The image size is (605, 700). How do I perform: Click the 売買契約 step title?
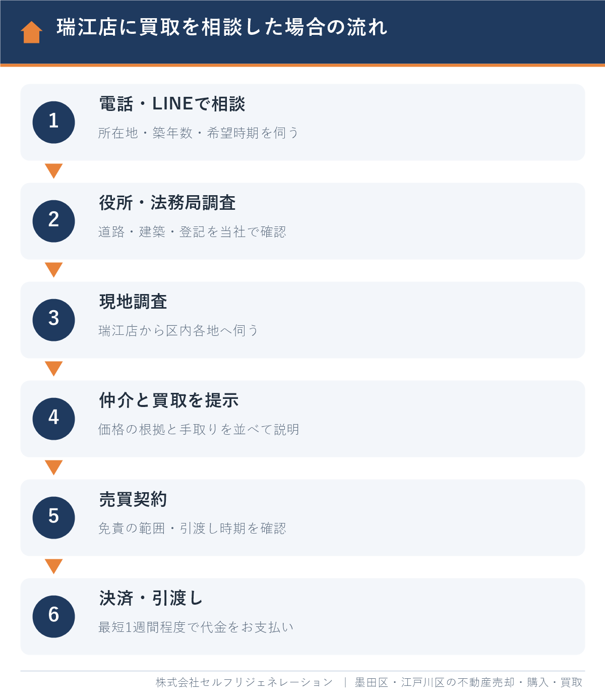(x=133, y=499)
